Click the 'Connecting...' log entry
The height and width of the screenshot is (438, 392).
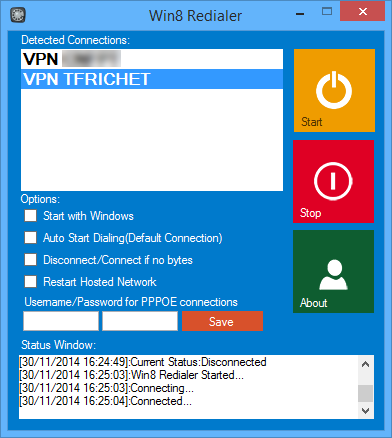[x=106, y=388]
